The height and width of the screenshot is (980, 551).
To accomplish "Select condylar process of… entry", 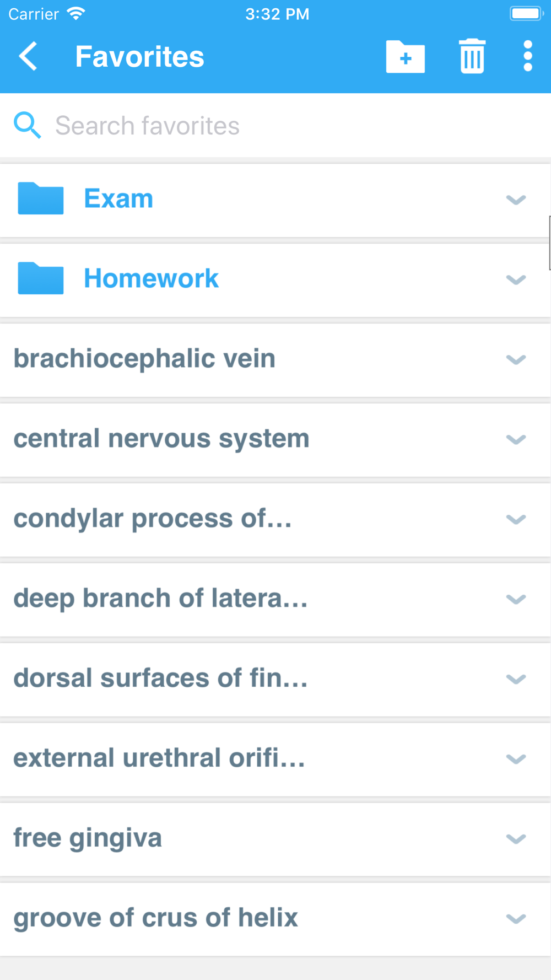I will click(153, 519).
